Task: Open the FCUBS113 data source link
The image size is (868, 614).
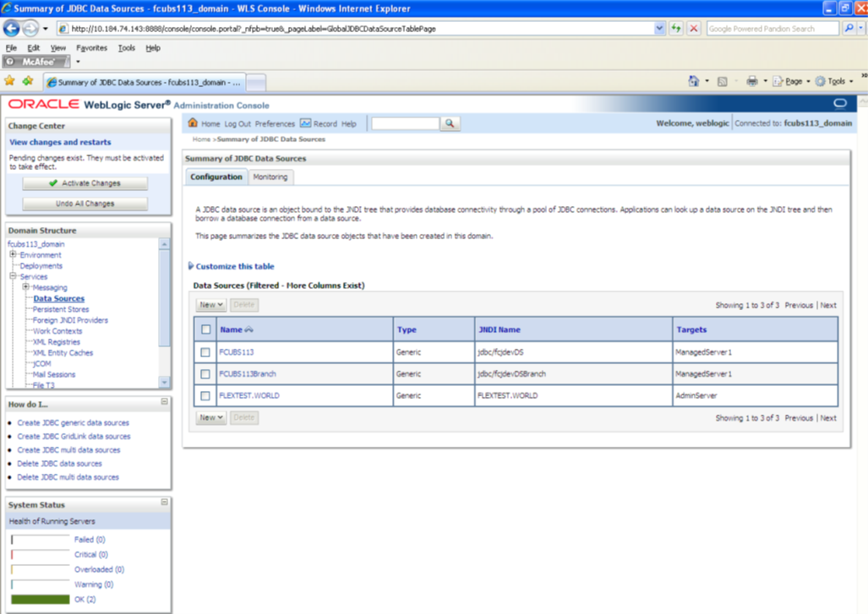Action: (x=237, y=352)
